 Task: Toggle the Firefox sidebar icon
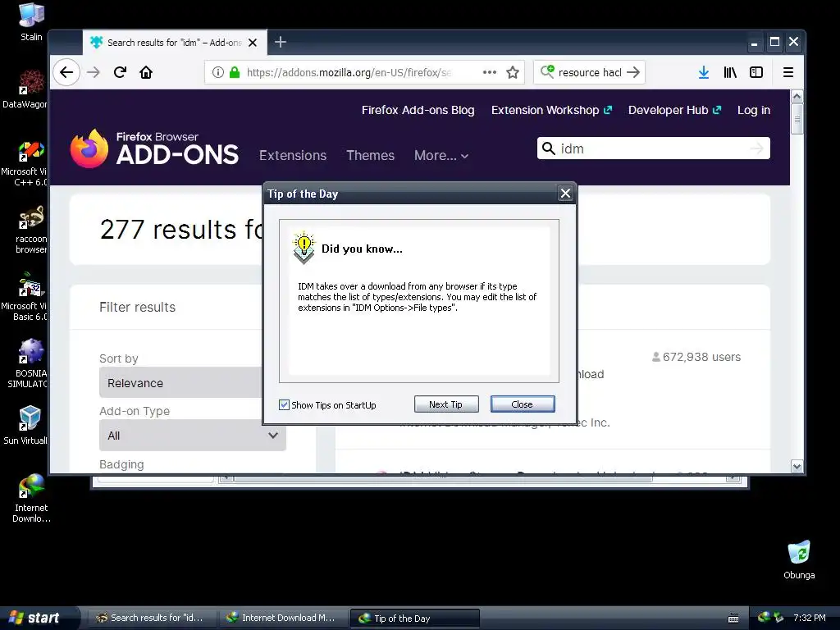click(756, 72)
